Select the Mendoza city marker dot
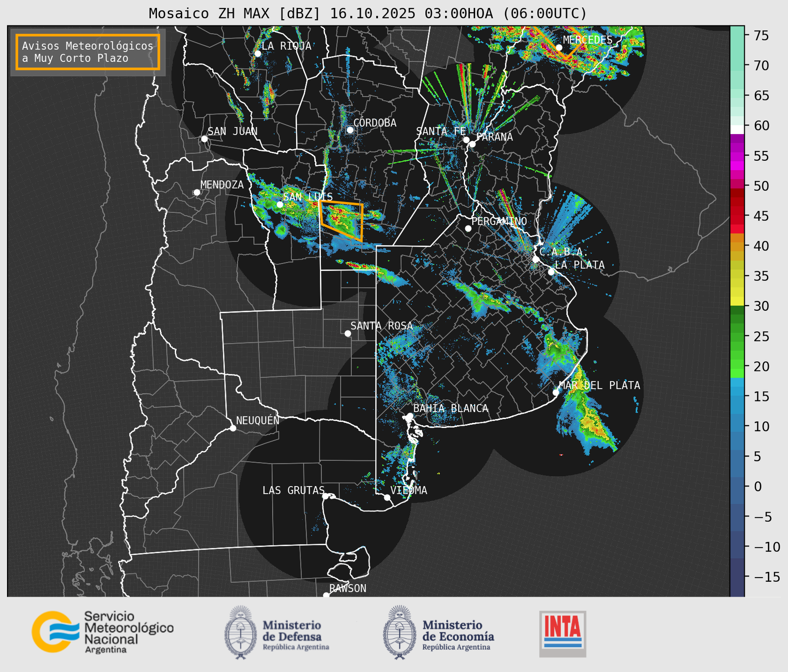The height and width of the screenshot is (672, 788). [197, 193]
